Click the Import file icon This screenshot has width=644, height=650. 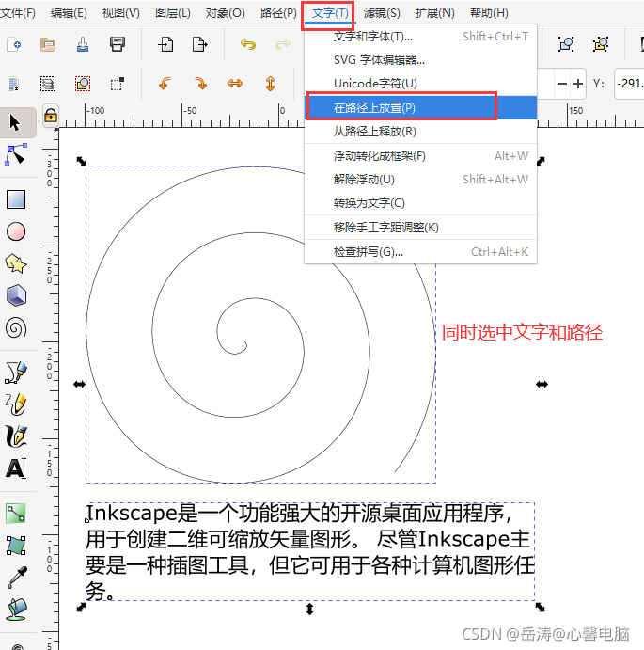[x=165, y=44]
